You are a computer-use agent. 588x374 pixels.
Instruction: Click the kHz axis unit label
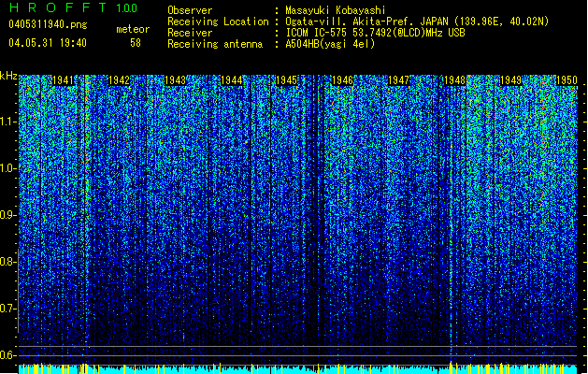click(8, 76)
